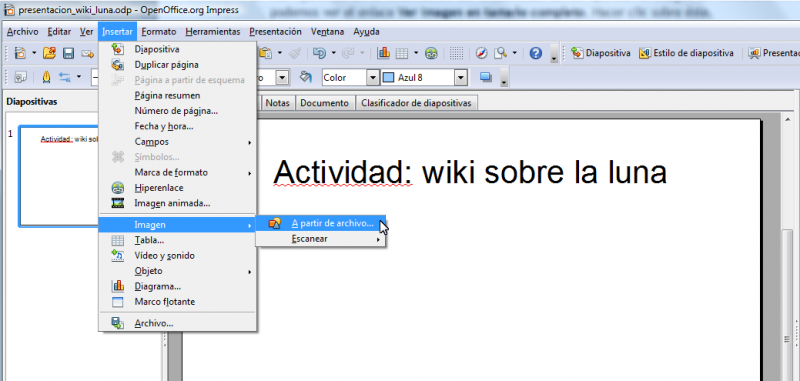Select slide 1 thumbnail in Diapositivas panel
800x381 pixels.
pyautogui.click(x=59, y=176)
